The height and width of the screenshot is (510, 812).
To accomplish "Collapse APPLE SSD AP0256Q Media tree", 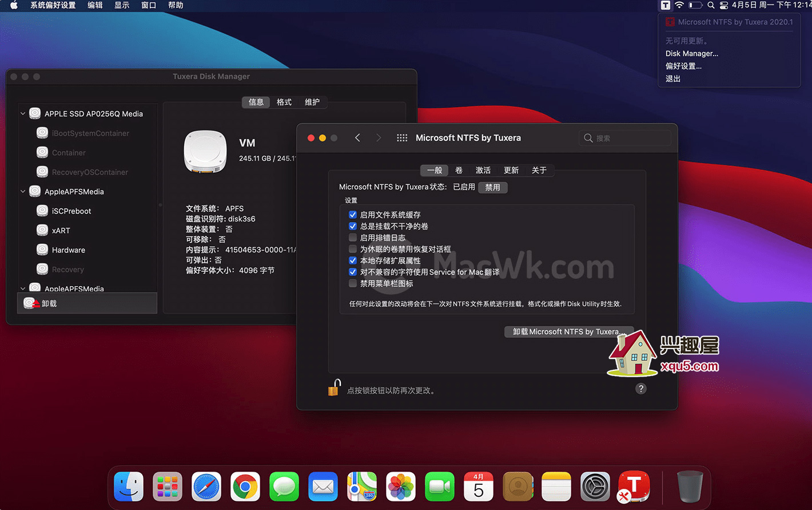I will click(23, 114).
